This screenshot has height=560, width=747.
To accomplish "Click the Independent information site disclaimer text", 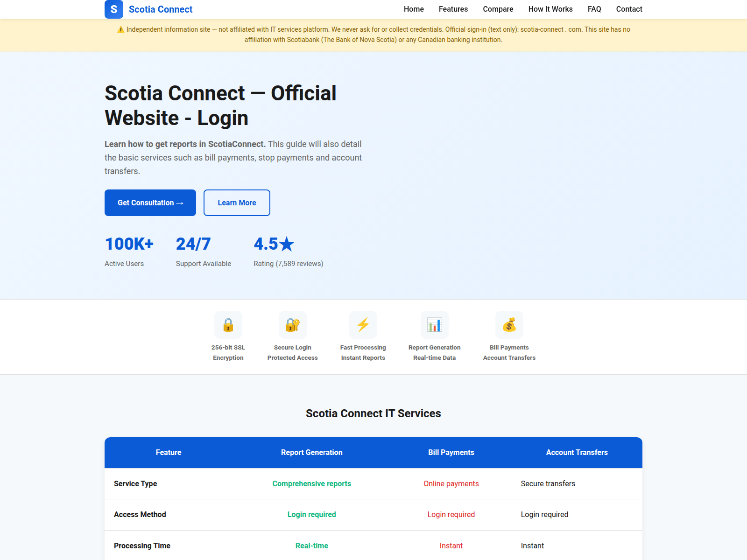I will coord(373,35).
